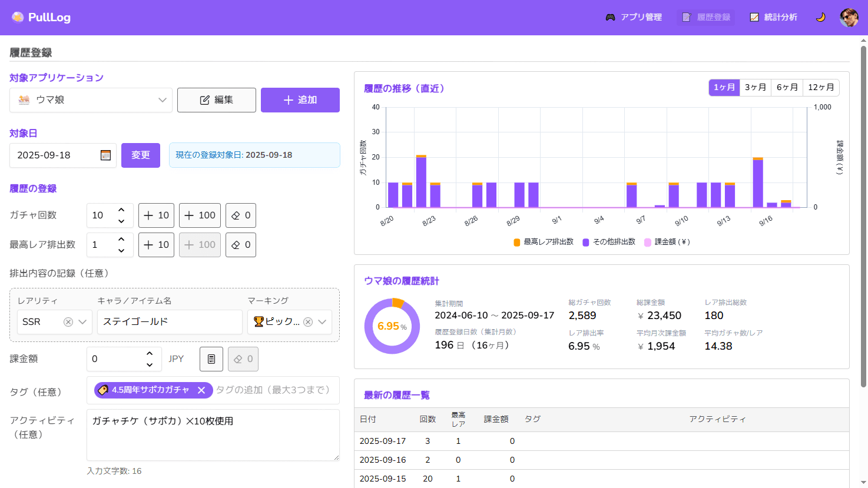Toggle the その他排出数 legend series
Viewport: 868px width, 488px height.
(609, 242)
